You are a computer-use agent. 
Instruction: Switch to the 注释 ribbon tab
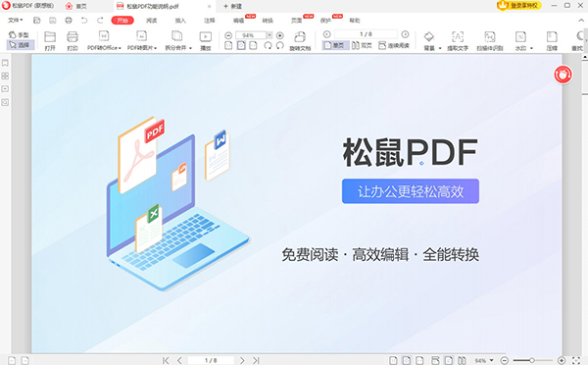pos(210,21)
